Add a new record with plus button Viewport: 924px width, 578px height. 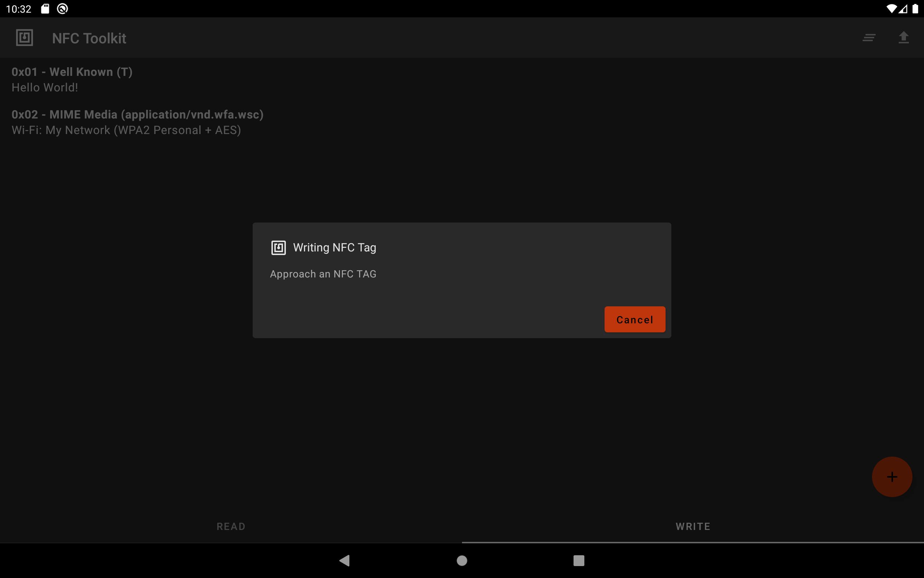pos(892,477)
